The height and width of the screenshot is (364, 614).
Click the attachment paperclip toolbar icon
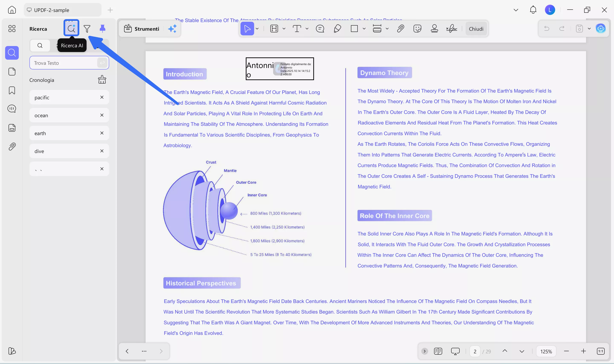(x=400, y=29)
